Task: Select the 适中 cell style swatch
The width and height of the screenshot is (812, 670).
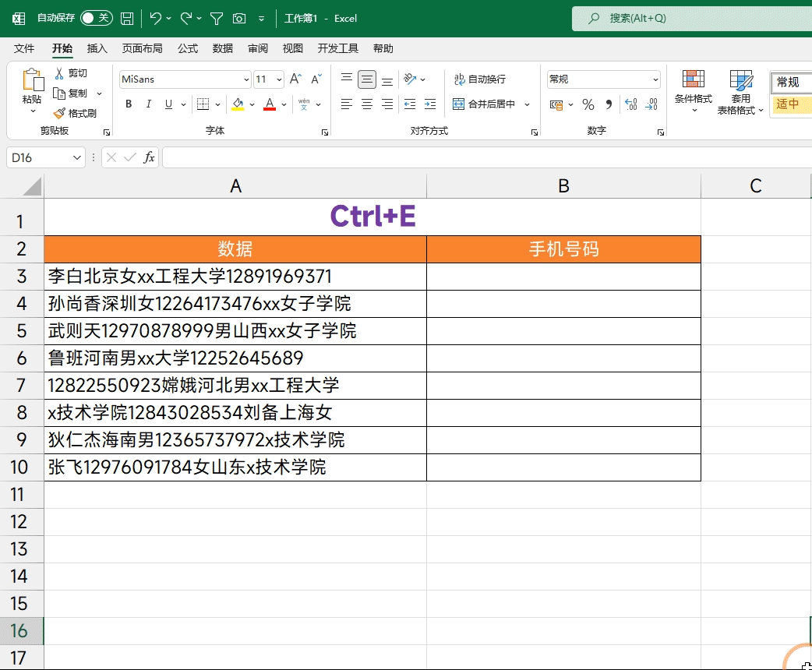Action: click(791, 104)
